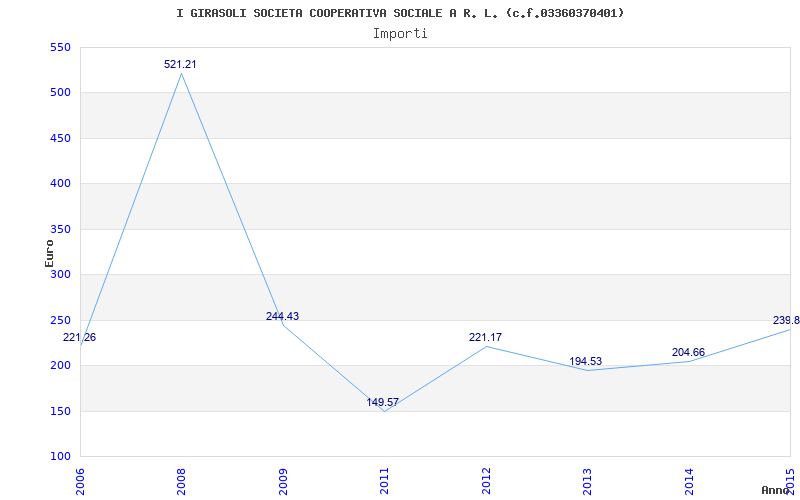800x500 pixels.
Task: Click the 550 y-axis tick label
Action: click(60, 47)
